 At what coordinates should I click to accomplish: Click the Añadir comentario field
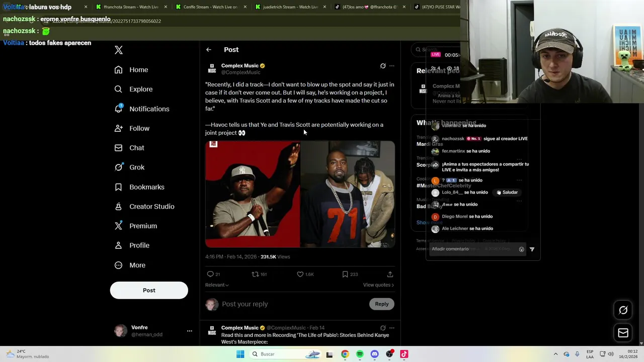[472, 249]
